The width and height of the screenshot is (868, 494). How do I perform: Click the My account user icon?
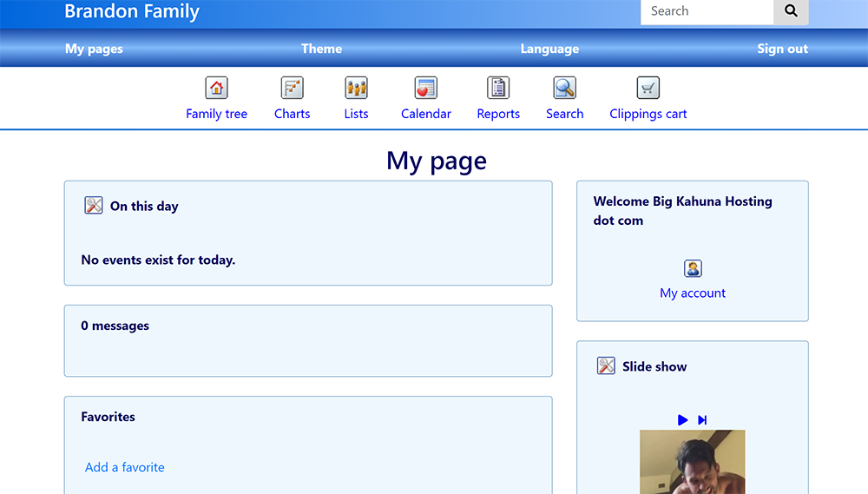(693, 268)
